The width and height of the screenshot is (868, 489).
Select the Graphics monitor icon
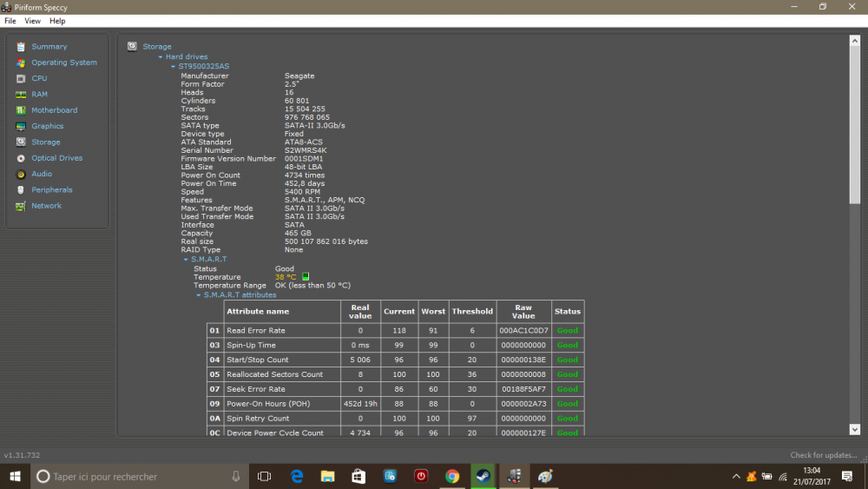tap(21, 127)
